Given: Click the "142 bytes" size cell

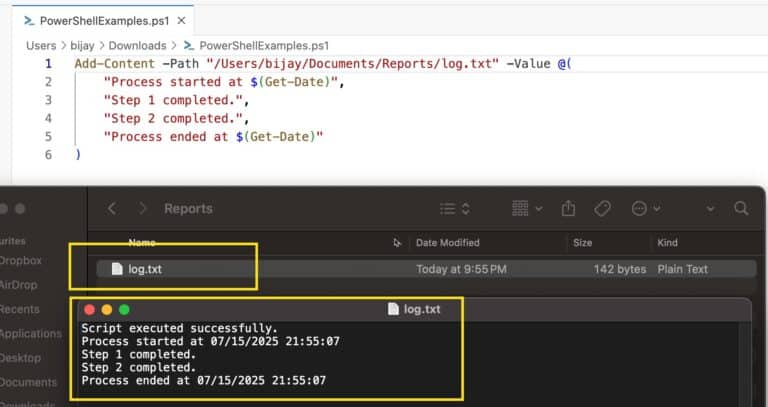Looking at the screenshot, I should pos(620,269).
